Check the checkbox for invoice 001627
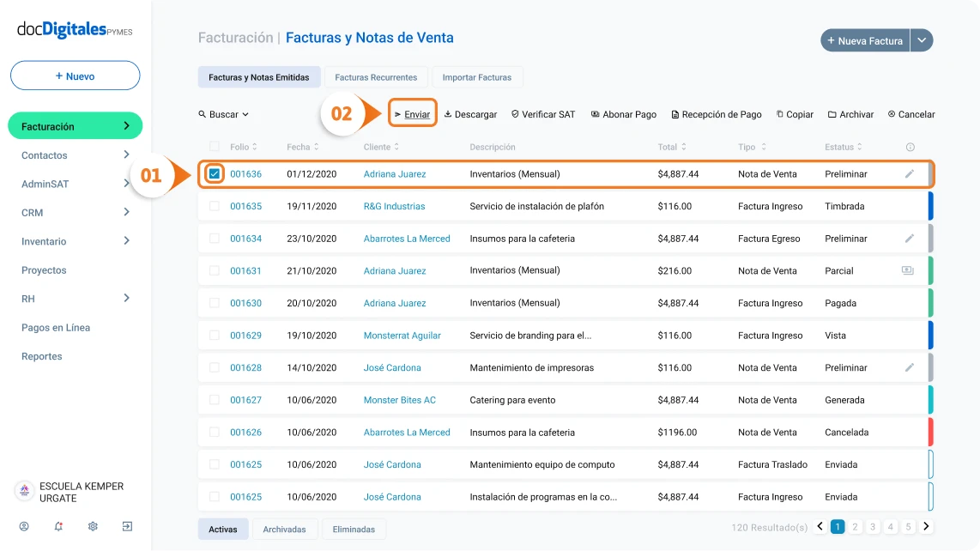The width and height of the screenshot is (980, 551). (x=215, y=400)
